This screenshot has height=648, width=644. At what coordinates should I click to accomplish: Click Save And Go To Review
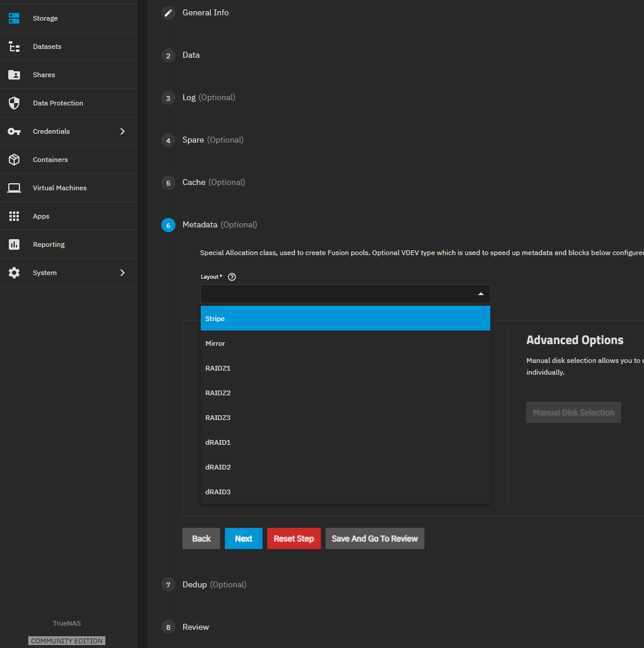pyautogui.click(x=374, y=538)
